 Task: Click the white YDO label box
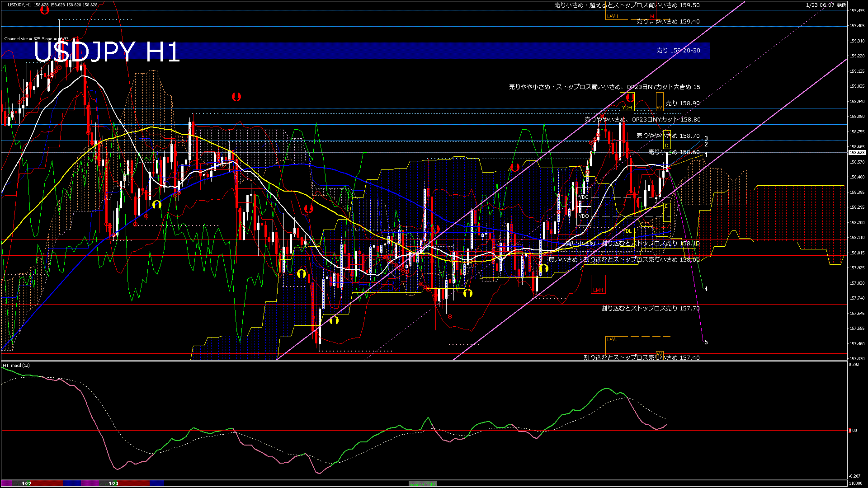(584, 216)
